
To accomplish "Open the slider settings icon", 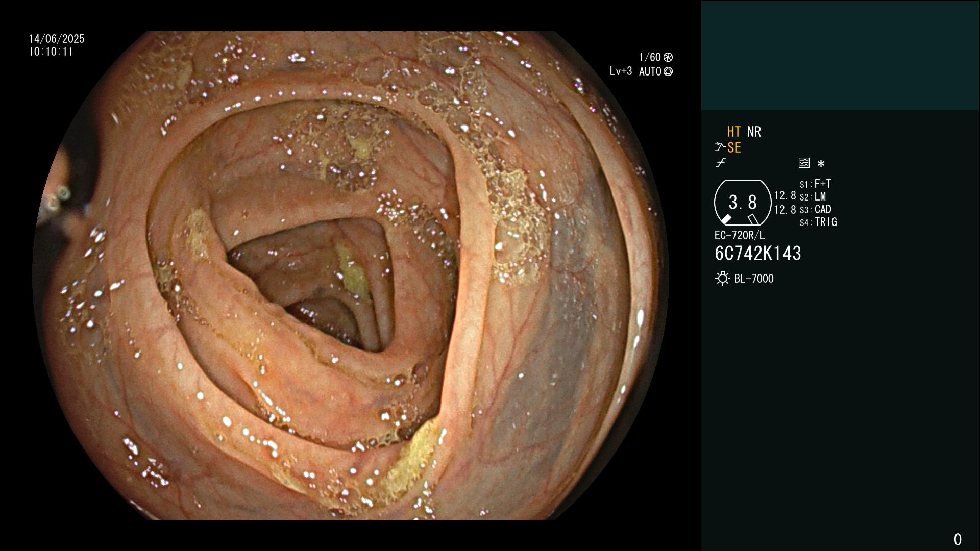I will (804, 163).
